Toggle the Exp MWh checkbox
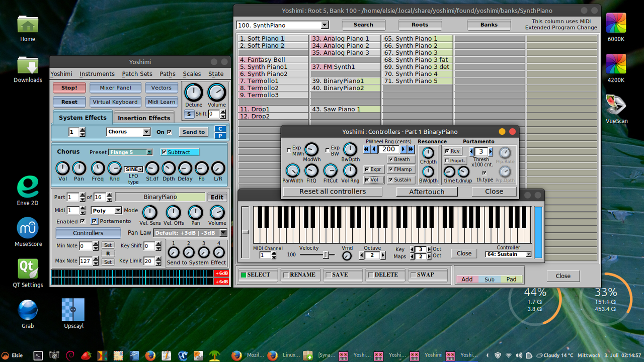644x362 pixels. [289, 150]
